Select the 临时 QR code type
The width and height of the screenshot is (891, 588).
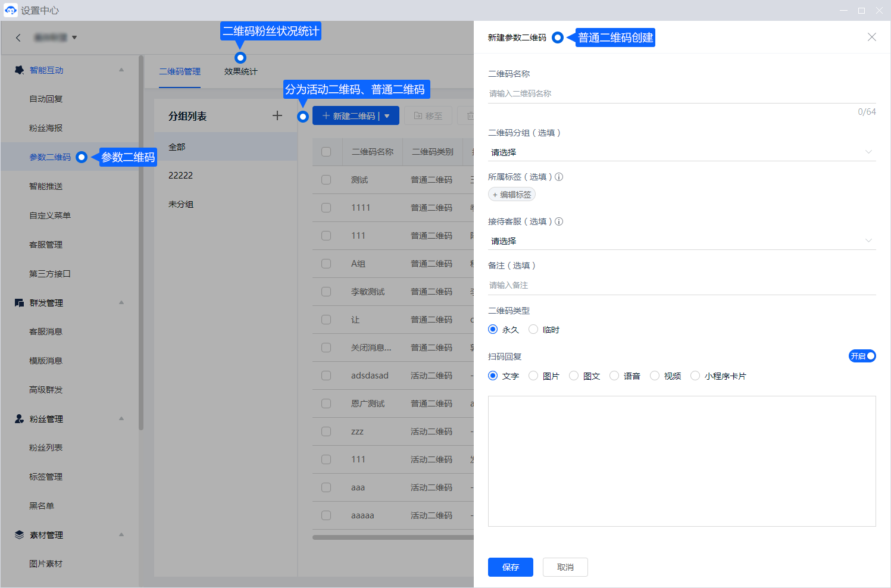[x=533, y=329]
